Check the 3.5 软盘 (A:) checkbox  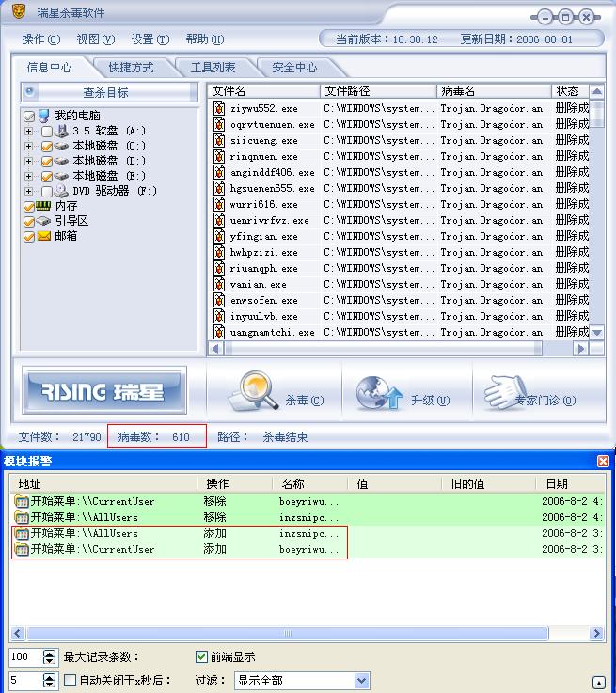[47, 132]
